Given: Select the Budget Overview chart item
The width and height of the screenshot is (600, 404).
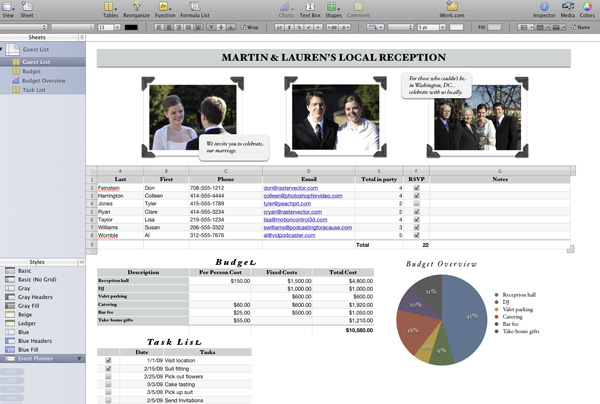Looking at the screenshot, I should point(42,80).
